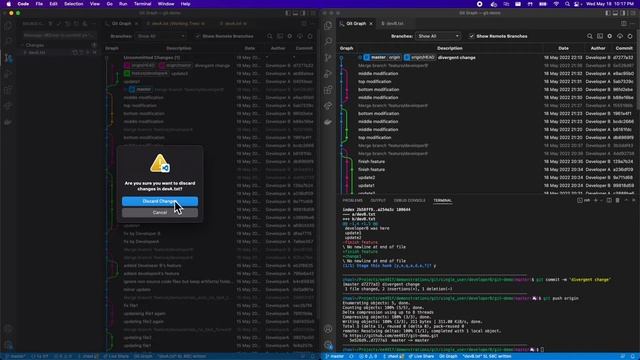The image size is (640, 360).
Task: Open terminal panel in right Git Graph toolbar
Action: (600, 36)
